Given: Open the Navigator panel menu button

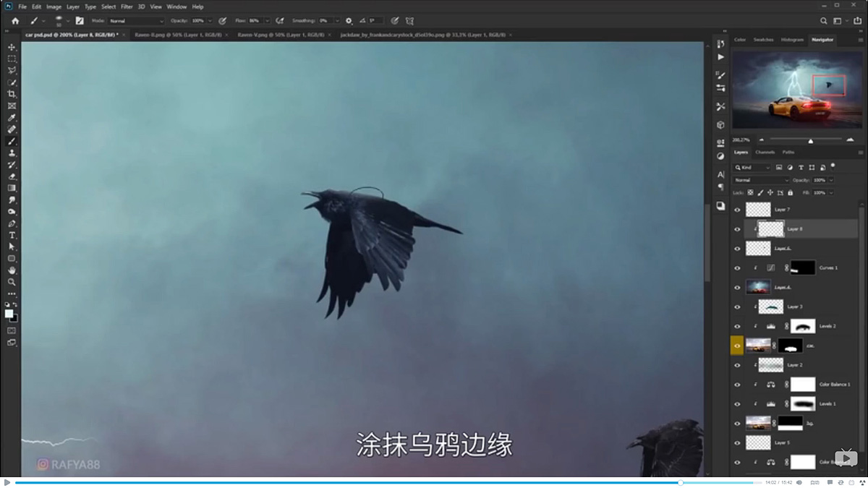Looking at the screenshot, I should [862, 40].
